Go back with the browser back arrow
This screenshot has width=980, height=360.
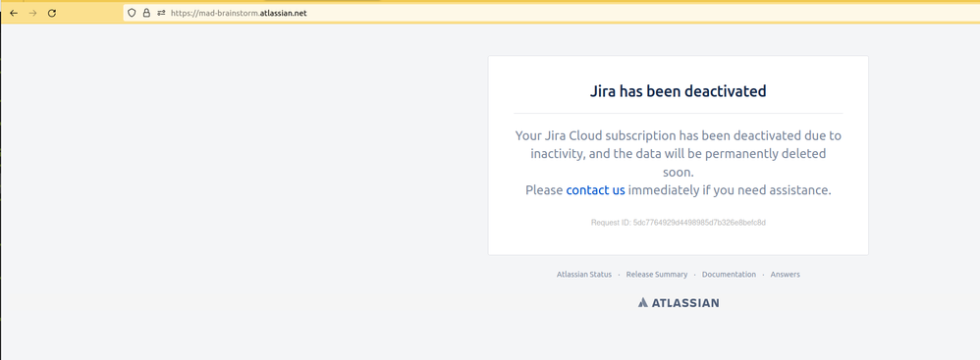click(14, 13)
